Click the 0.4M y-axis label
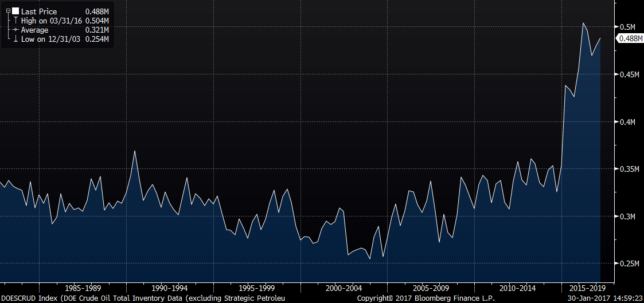 628,122
